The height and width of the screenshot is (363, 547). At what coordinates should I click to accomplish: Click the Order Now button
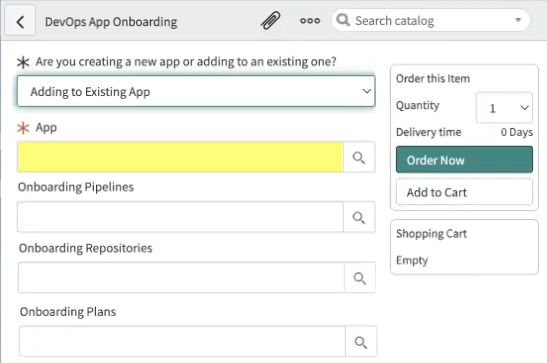464,160
